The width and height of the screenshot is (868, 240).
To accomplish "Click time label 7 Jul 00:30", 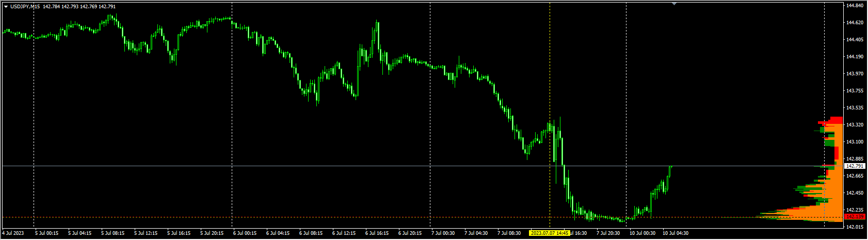I will [443, 233].
